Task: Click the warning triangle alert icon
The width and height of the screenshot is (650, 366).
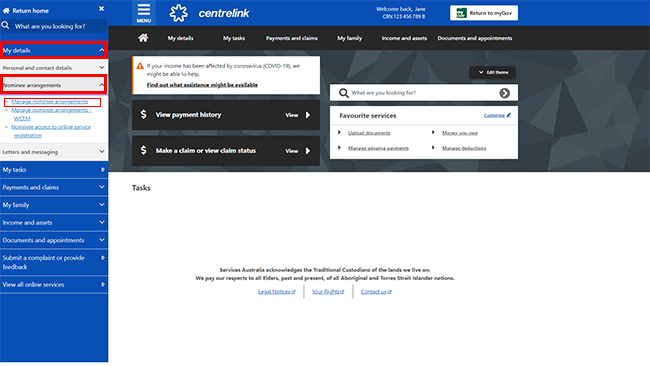Action: point(140,66)
